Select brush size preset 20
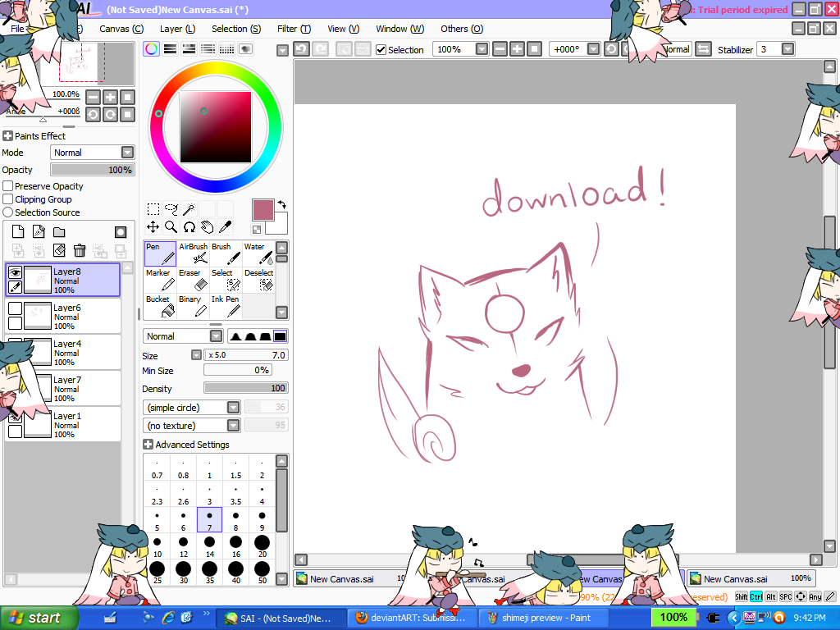Image resolution: width=840 pixels, height=630 pixels. point(262,547)
